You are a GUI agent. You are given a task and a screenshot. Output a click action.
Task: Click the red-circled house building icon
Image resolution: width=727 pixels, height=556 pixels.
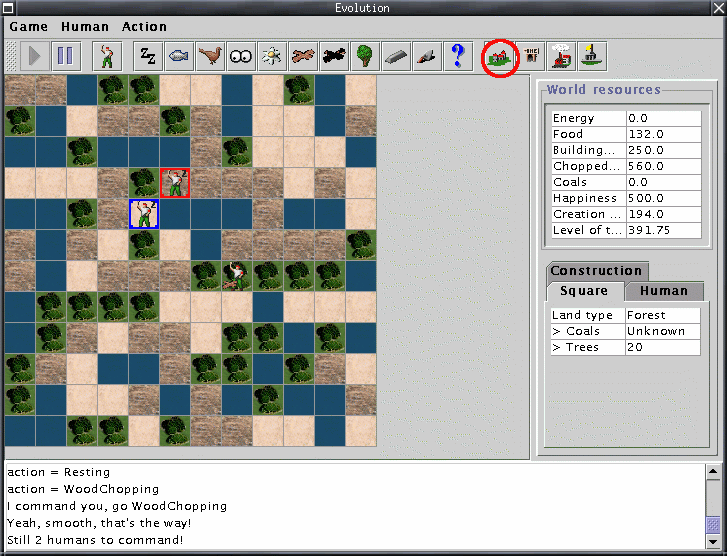click(x=500, y=57)
